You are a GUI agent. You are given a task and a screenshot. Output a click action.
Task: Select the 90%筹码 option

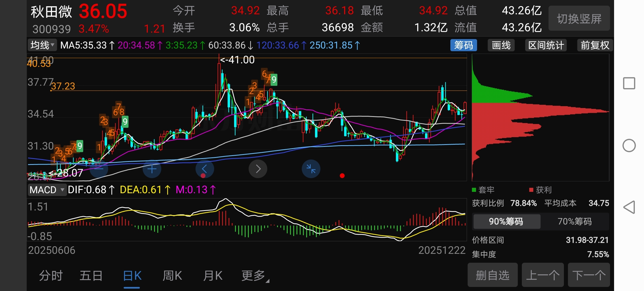pyautogui.click(x=506, y=221)
